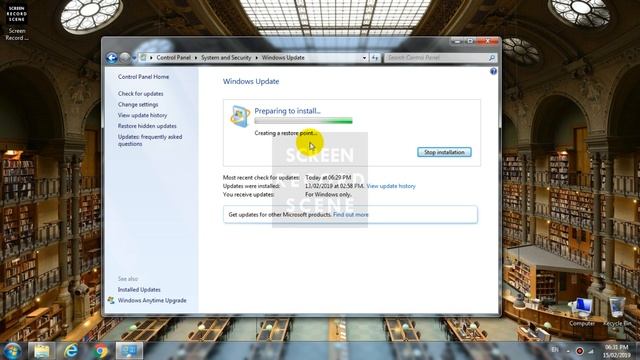
Task: Click the Forward arrow in Control Panel
Action: tap(124, 58)
